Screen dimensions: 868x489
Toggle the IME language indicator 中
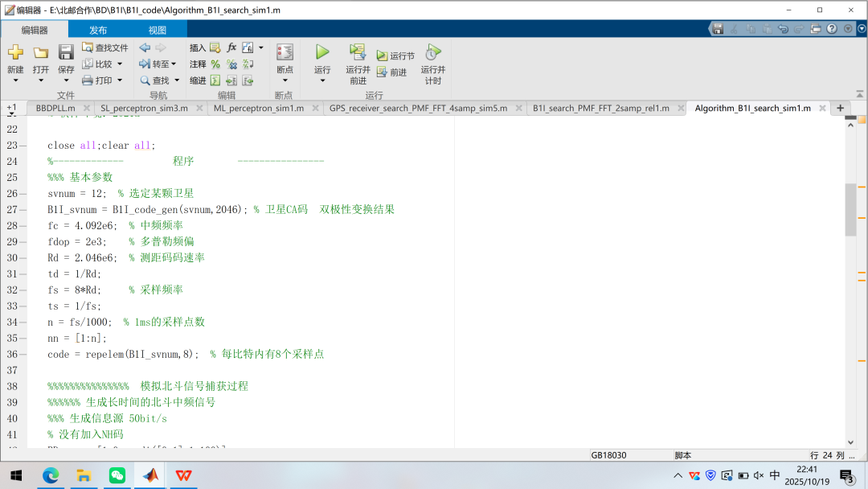tap(774, 475)
